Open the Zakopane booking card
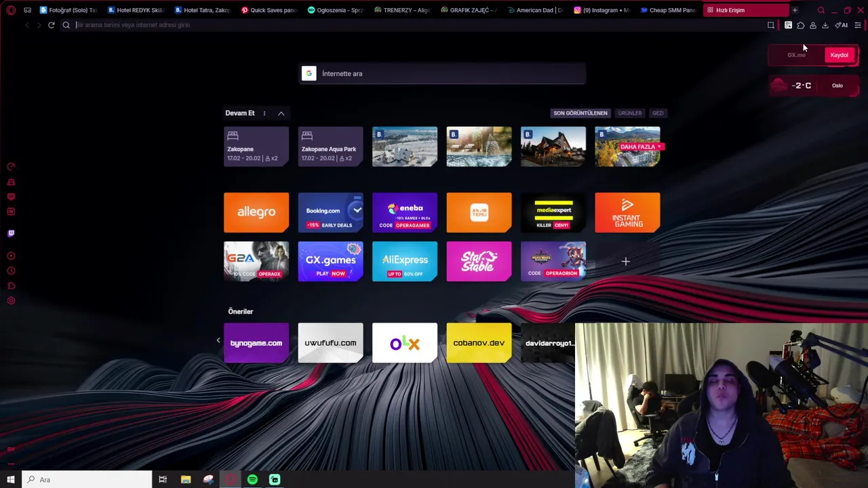 point(256,146)
